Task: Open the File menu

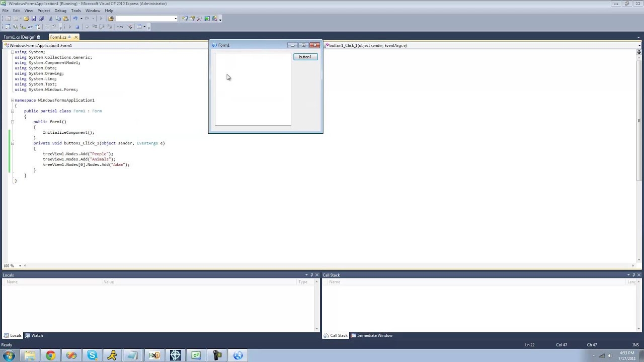Action: [5, 11]
